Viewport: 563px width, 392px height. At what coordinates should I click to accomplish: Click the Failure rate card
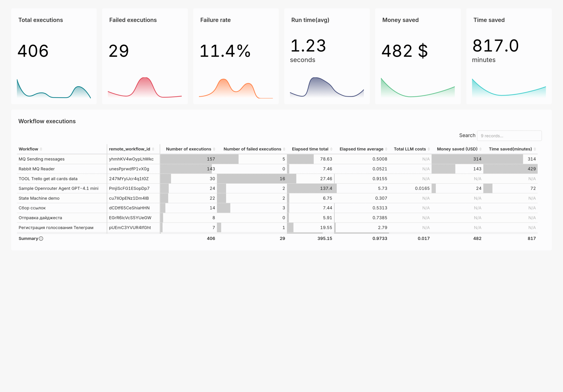(x=236, y=56)
